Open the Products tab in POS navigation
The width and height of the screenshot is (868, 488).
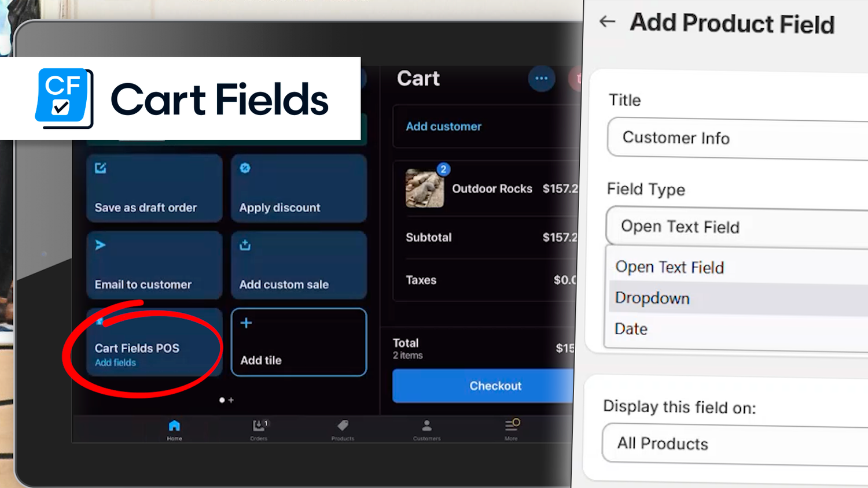[x=343, y=430]
